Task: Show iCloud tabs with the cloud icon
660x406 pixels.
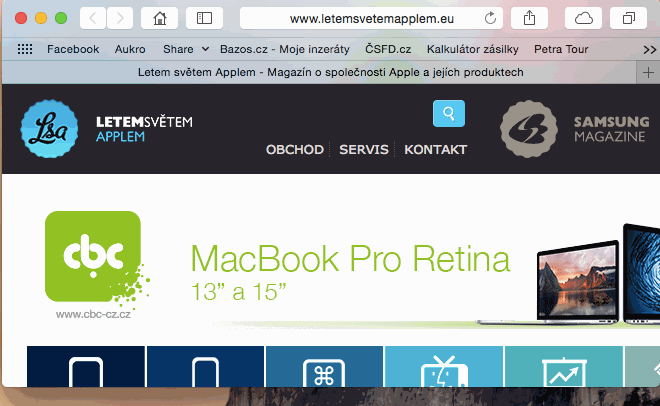Action: pos(583,18)
